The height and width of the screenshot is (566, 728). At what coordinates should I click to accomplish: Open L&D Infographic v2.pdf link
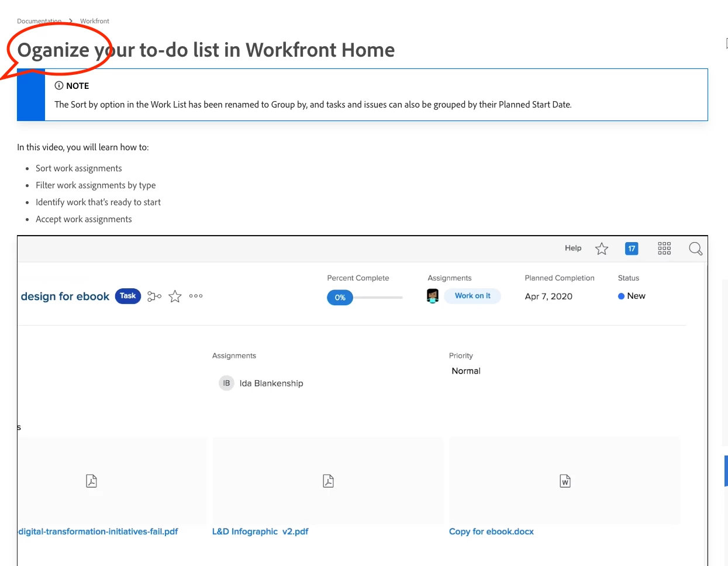coord(260,532)
